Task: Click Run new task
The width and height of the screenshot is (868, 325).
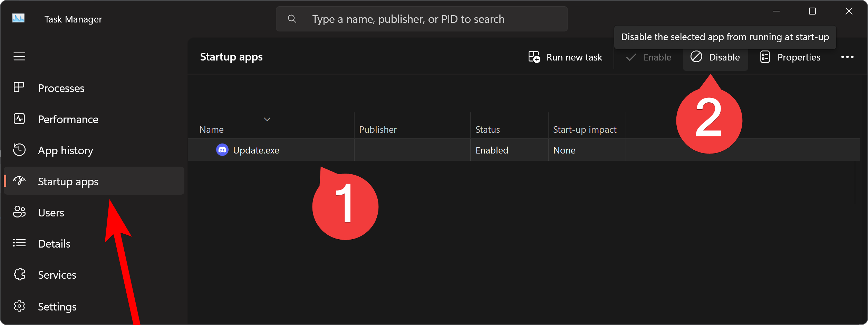Action: click(565, 57)
